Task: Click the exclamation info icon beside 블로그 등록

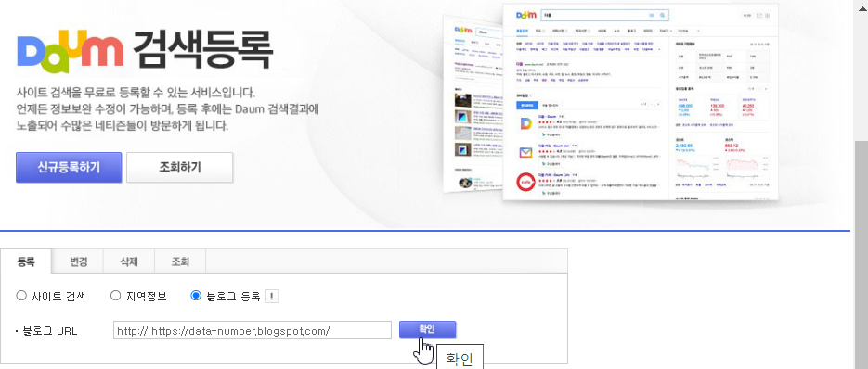Action: click(271, 297)
